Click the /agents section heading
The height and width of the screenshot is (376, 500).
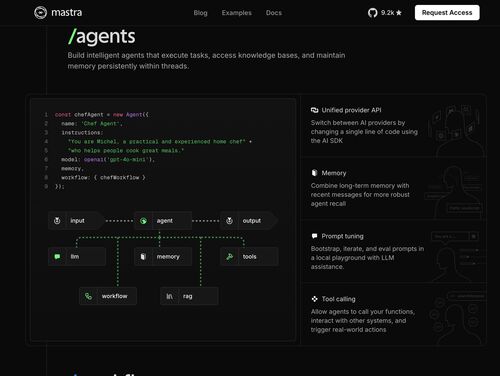click(x=102, y=36)
